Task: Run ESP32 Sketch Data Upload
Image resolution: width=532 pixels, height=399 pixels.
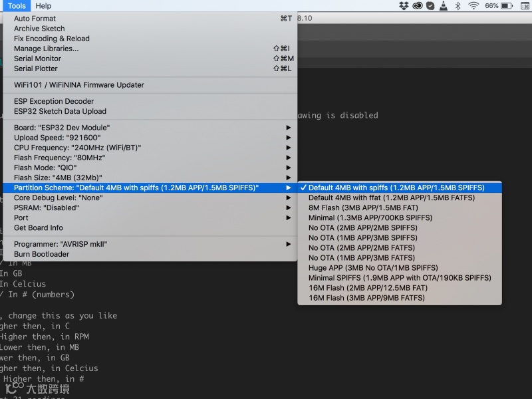Action: [150, 111]
